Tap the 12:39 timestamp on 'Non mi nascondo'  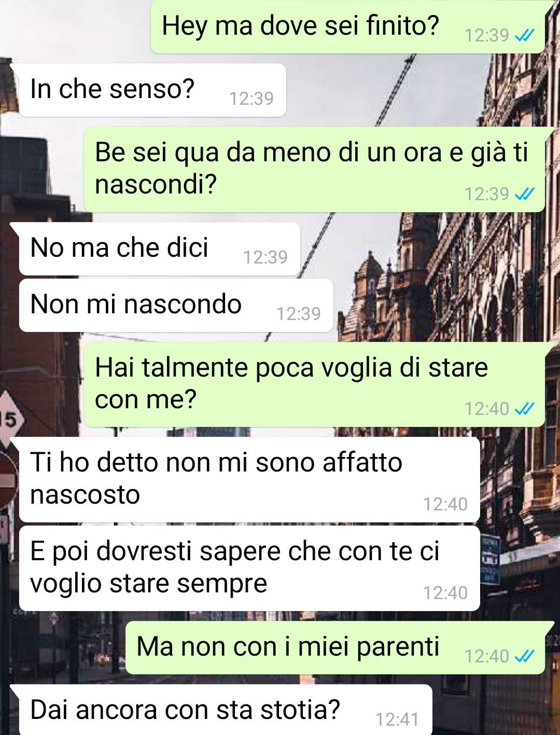(299, 314)
